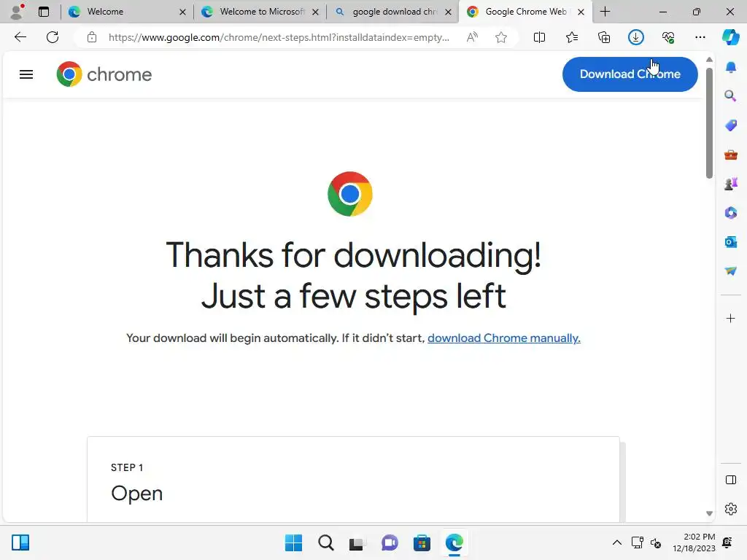Open sidebar Tools briefcase
747x560 pixels.
(731, 155)
